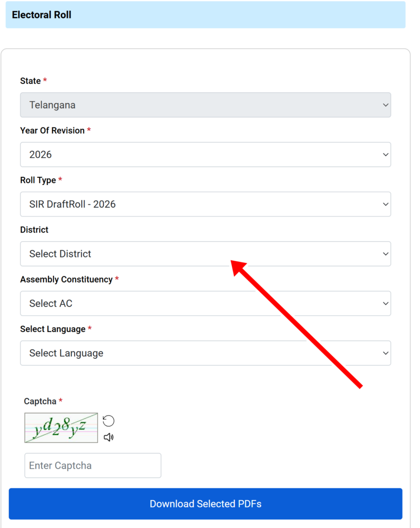Open the State dropdown showing Telangana
This screenshot has height=528, width=420.
tap(205, 105)
